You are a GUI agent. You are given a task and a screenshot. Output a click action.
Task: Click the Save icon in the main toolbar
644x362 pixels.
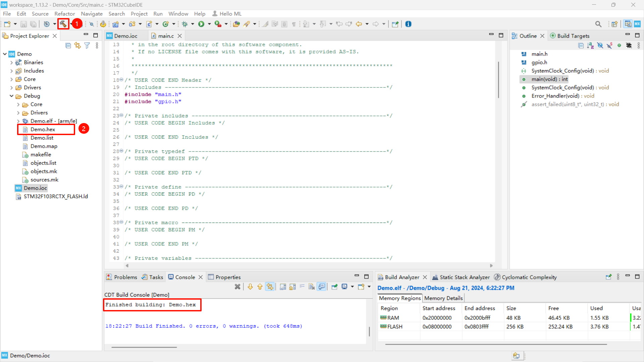[23, 24]
